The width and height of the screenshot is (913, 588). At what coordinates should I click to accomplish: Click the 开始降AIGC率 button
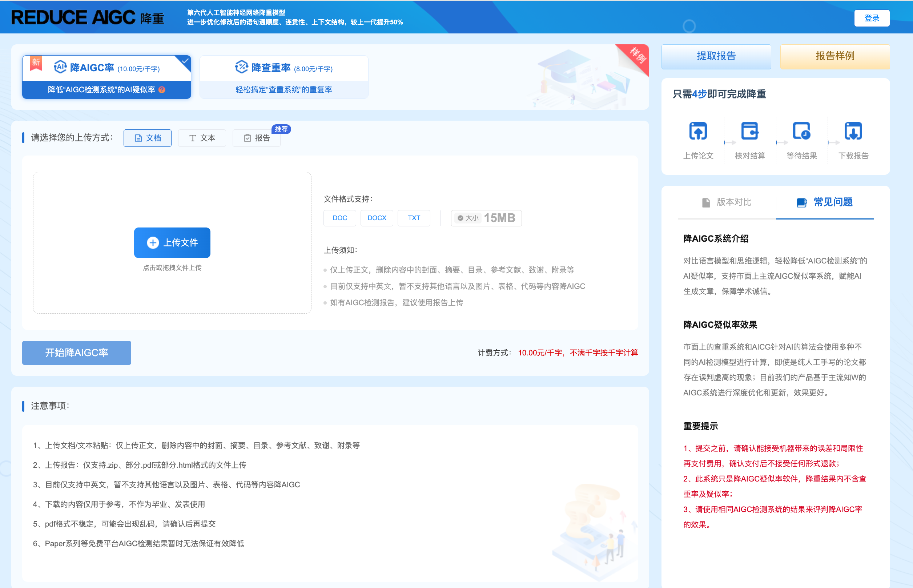click(x=77, y=353)
